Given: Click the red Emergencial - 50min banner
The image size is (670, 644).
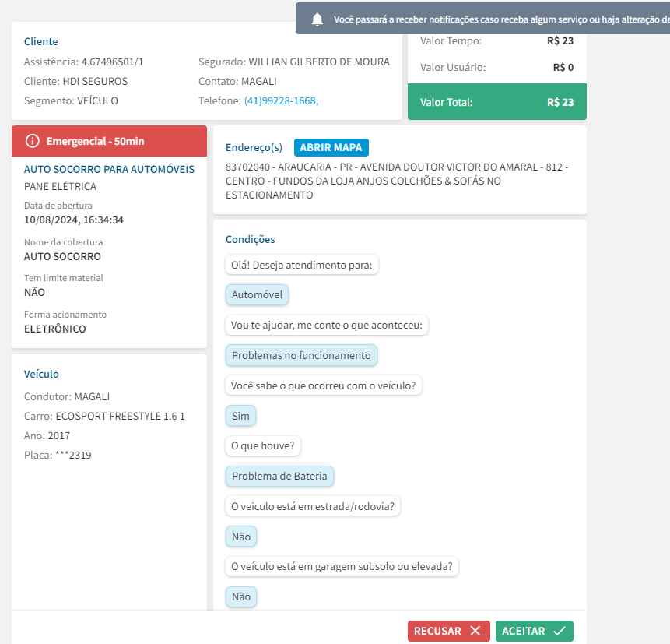Looking at the screenshot, I should pos(109,141).
